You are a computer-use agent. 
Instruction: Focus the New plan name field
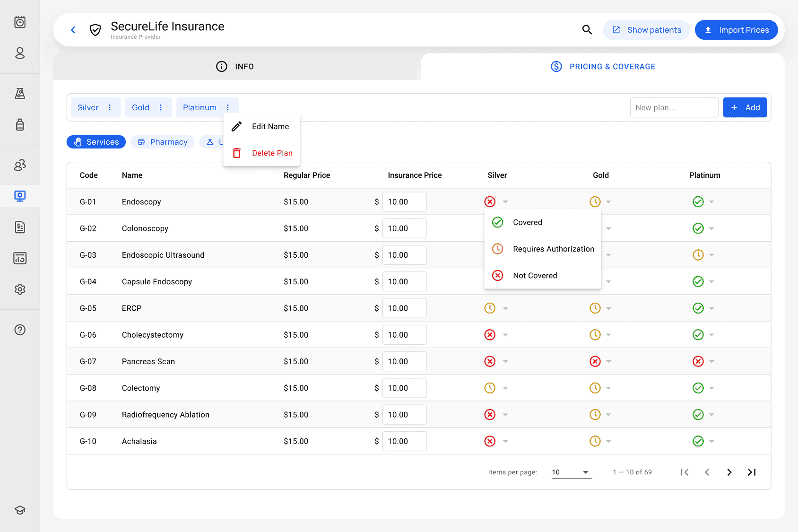674,107
